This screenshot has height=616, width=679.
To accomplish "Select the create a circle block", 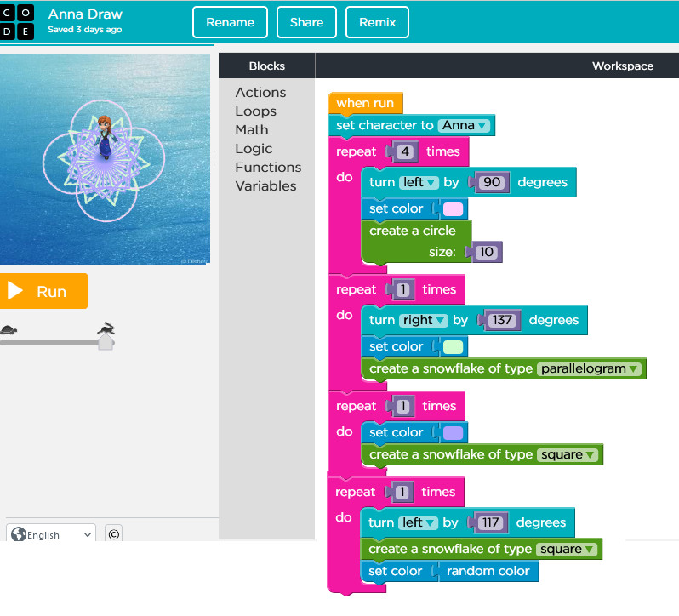I will (x=416, y=241).
